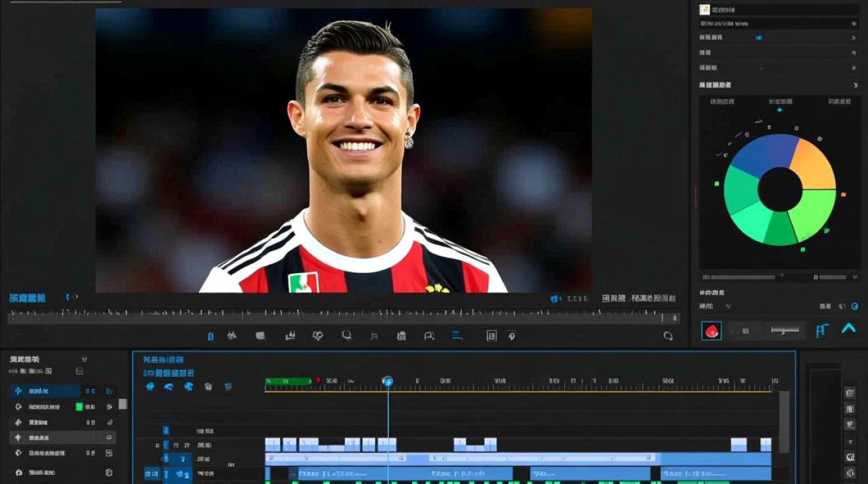Click the green range bar on the timeline ruler
Viewport: 868px width, 484px height.
pos(289,381)
